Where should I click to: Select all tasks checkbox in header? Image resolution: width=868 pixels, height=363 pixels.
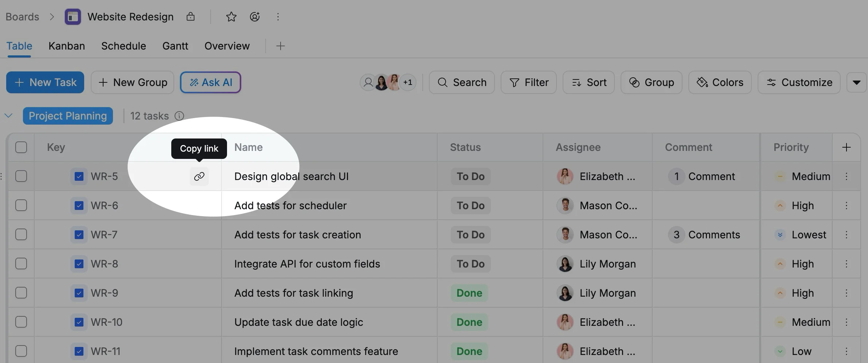click(21, 147)
